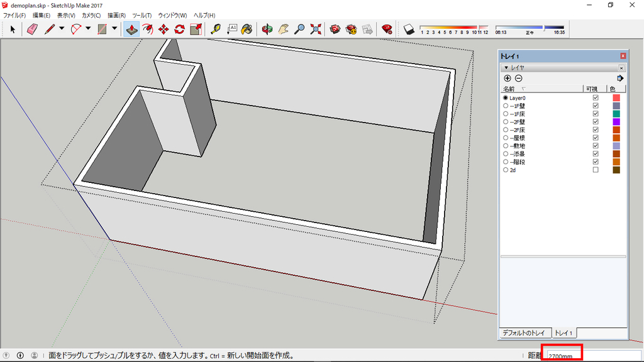The width and height of the screenshot is (644, 362).
Task: Open the 描画(R) menu
Action: click(116, 15)
